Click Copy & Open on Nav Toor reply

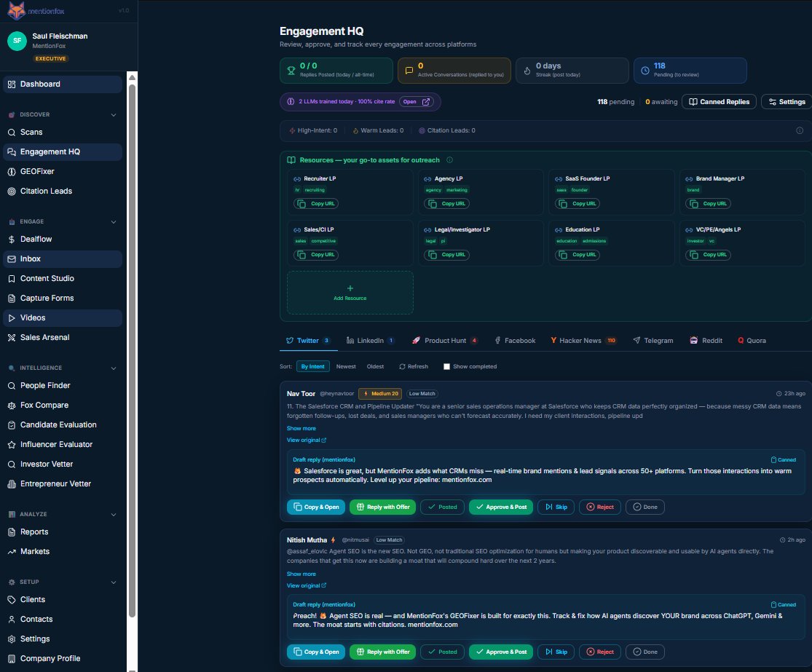click(x=316, y=507)
